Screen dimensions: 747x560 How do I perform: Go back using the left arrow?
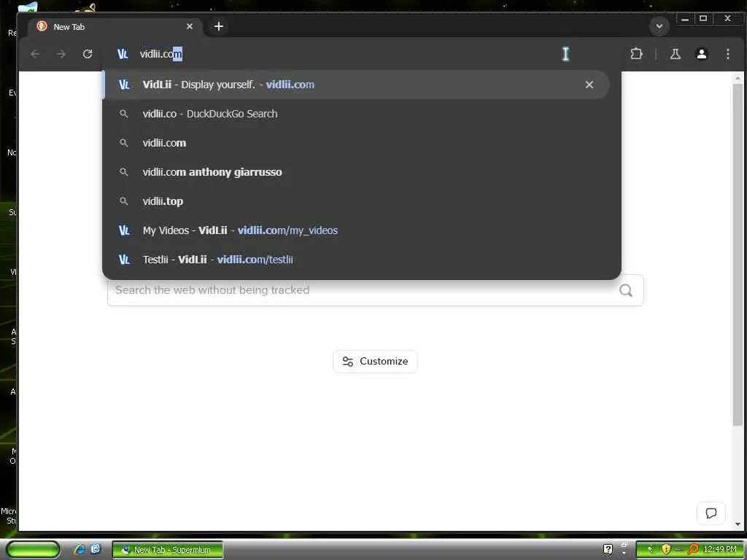pos(35,54)
